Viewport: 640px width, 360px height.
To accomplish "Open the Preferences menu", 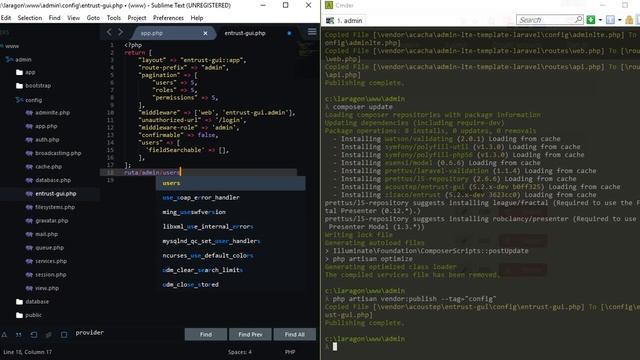I will tap(168, 18).
